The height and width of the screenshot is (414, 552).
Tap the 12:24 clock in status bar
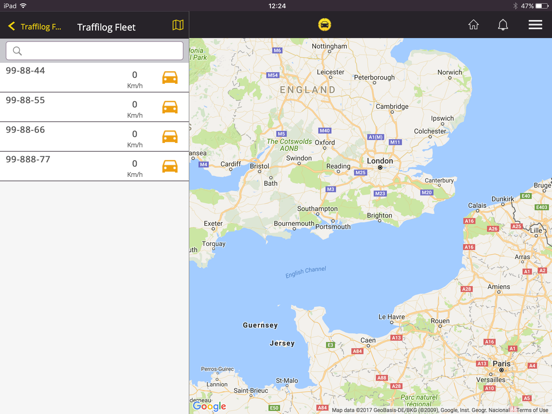(277, 6)
